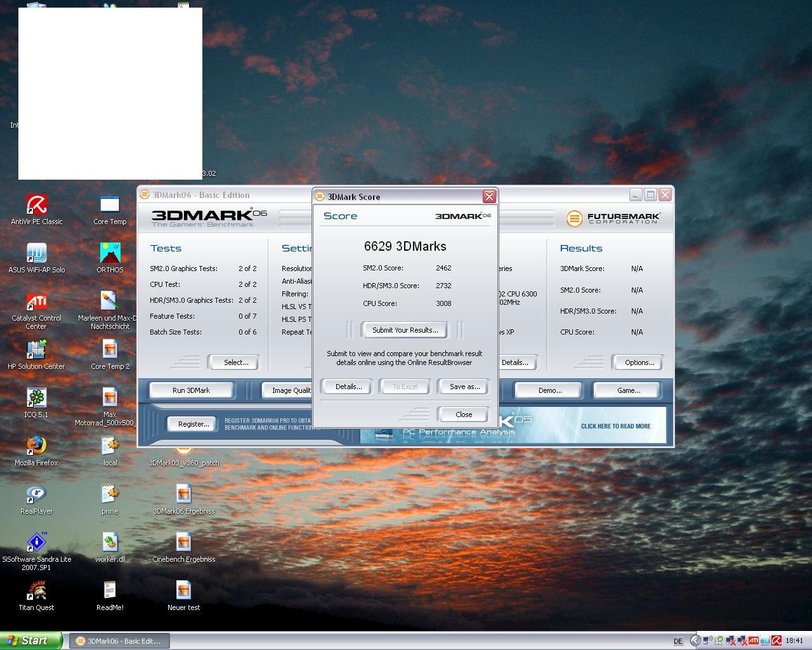Click the taskbar clock showing 18:41

794,641
